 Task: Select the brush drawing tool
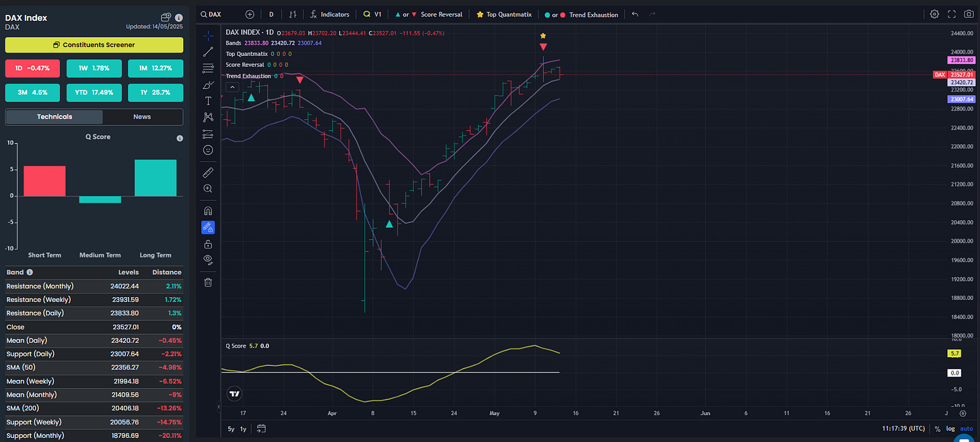(208, 84)
